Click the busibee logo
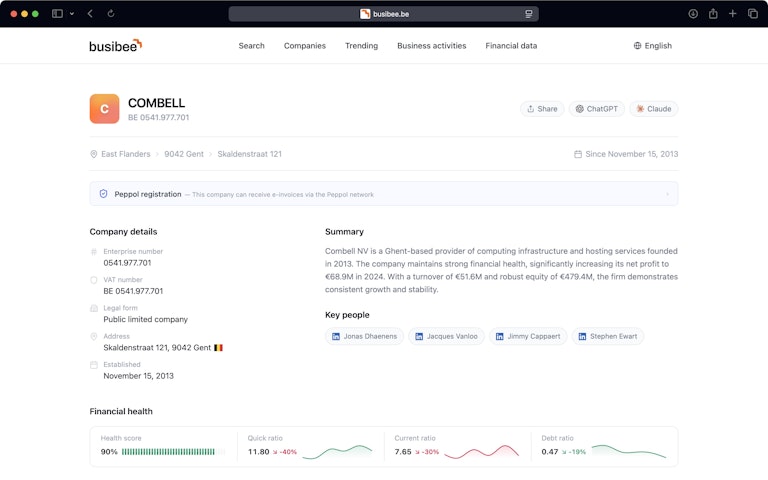Screen dimensions: 768x480 coord(115,45)
